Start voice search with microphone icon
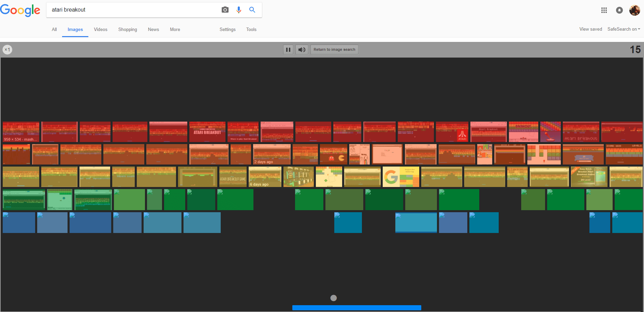Viewport: 644px width, 312px height. [x=239, y=10]
